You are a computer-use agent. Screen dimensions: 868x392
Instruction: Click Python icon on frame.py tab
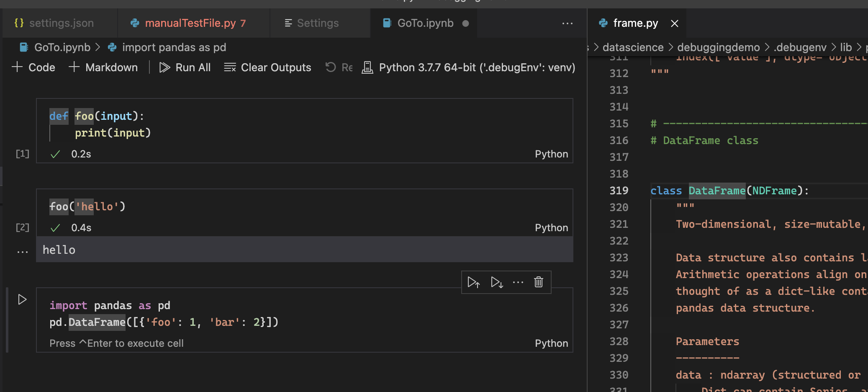pos(603,23)
